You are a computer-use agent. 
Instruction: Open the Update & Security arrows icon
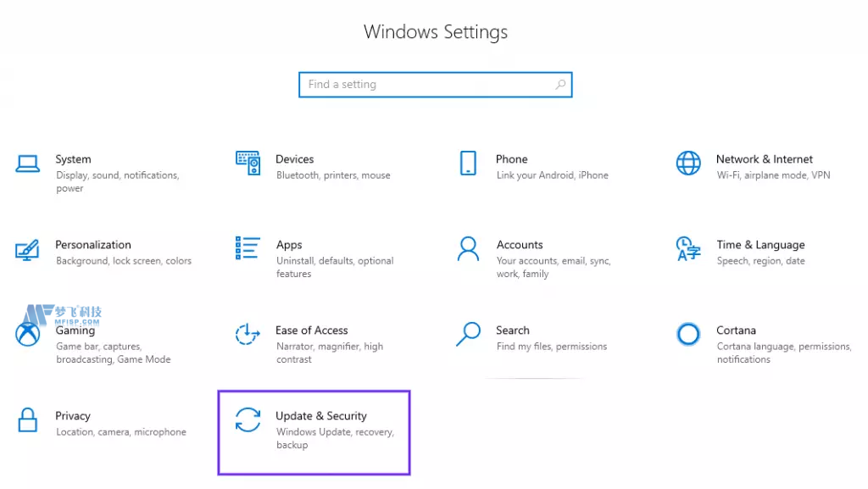(248, 420)
